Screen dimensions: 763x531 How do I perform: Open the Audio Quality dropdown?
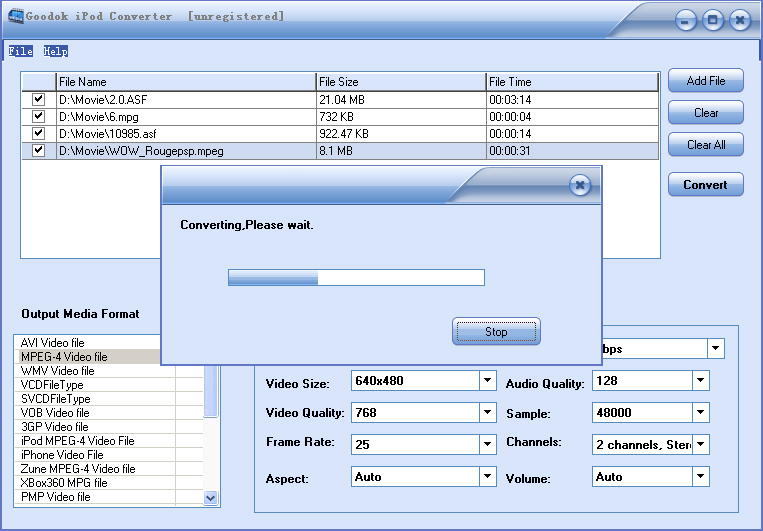click(x=700, y=381)
